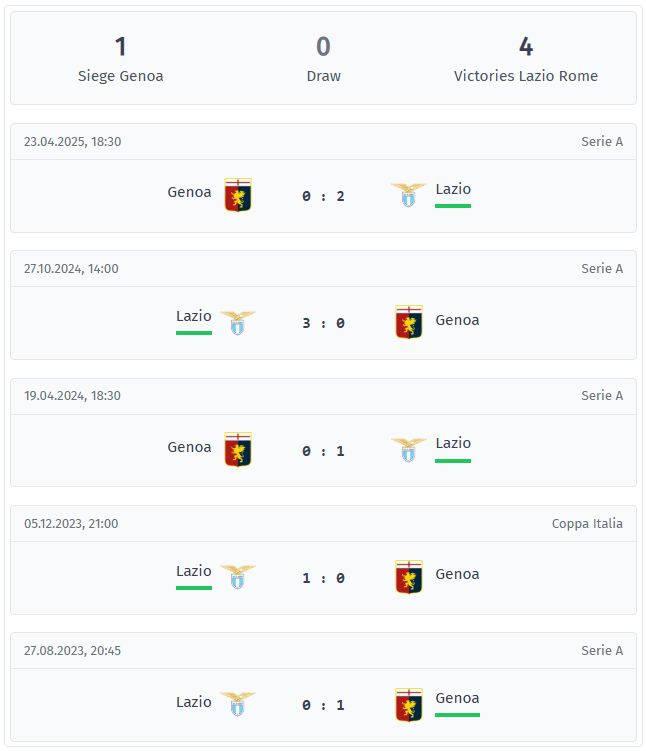Click Genoa crest in 27.10.2024 match
The image size is (646, 751).
[408, 322]
